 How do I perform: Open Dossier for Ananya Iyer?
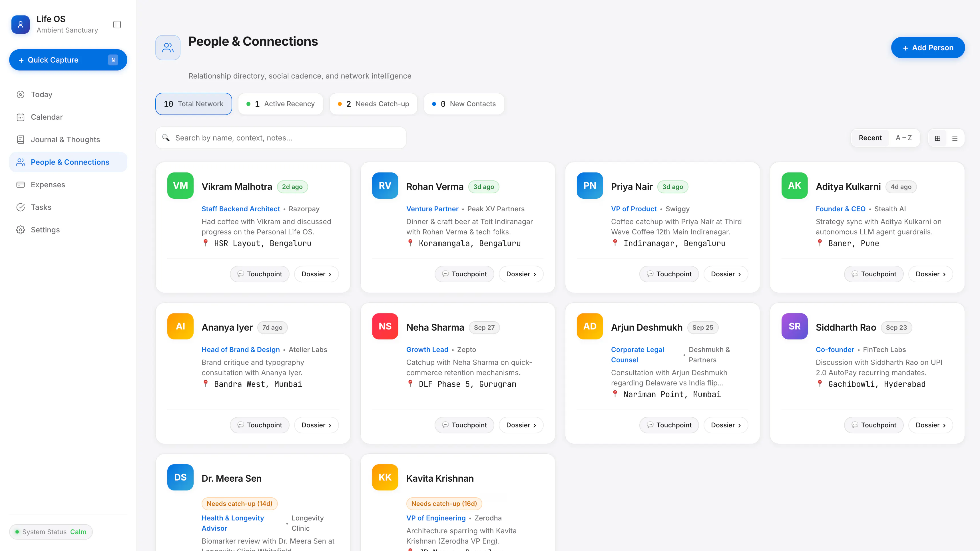coord(316,425)
